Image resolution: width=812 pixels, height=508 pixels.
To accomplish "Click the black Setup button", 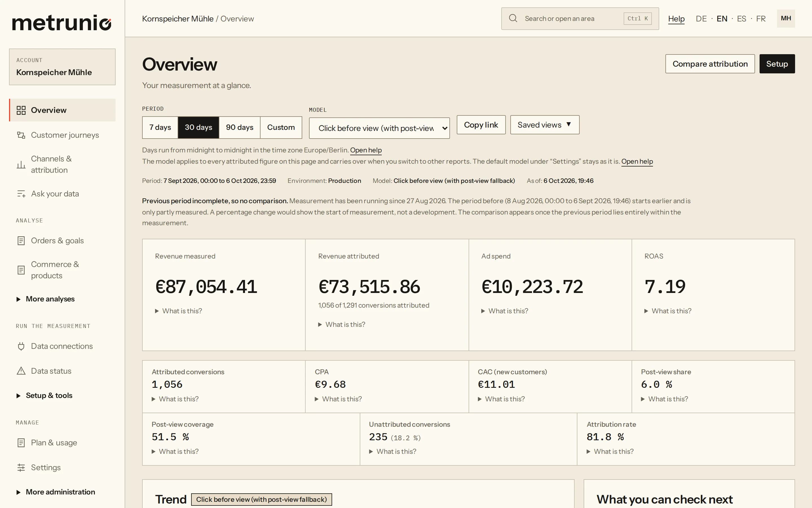I will (x=777, y=64).
